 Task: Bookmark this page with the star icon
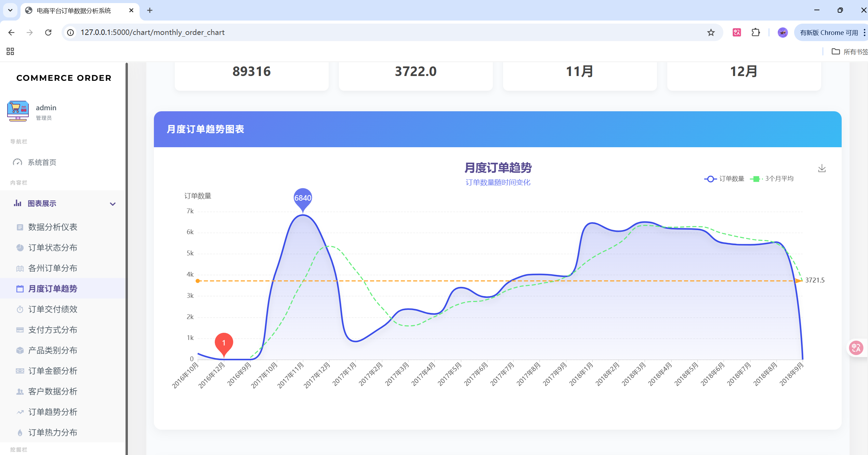click(x=711, y=33)
